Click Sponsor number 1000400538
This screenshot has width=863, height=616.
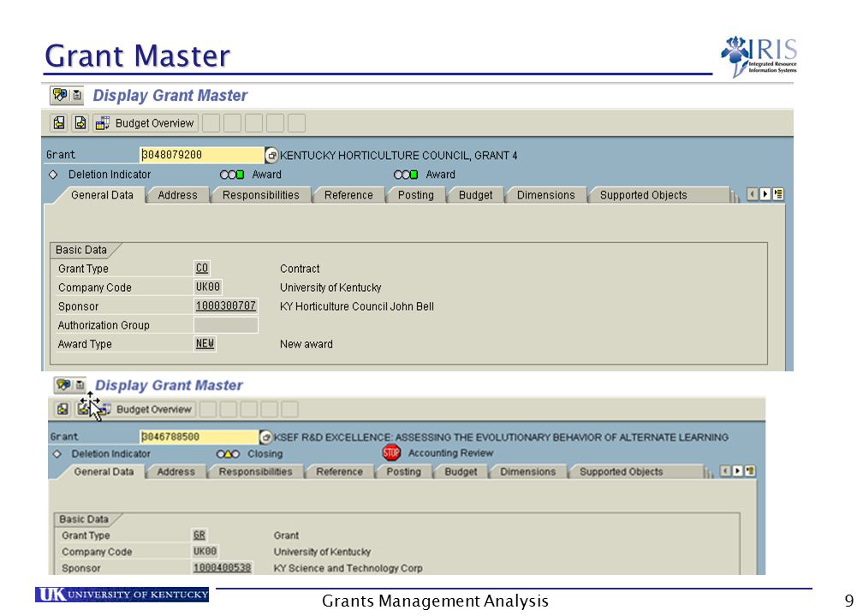[223, 567]
